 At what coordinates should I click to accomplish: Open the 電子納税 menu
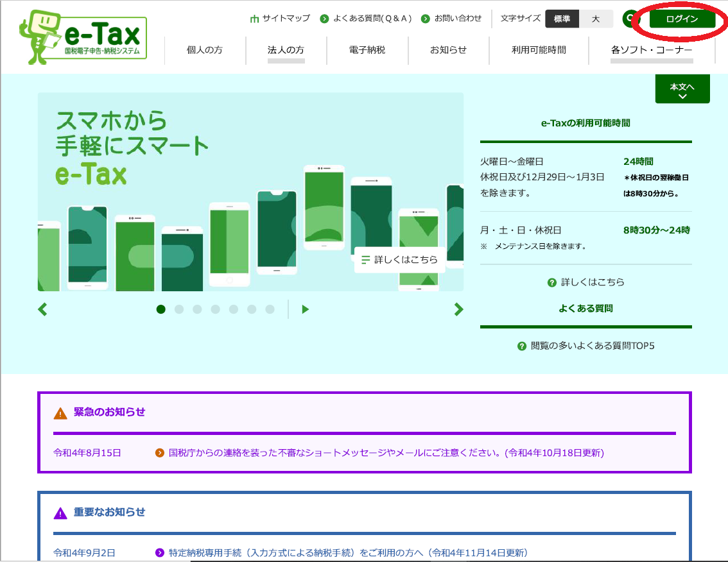click(367, 50)
